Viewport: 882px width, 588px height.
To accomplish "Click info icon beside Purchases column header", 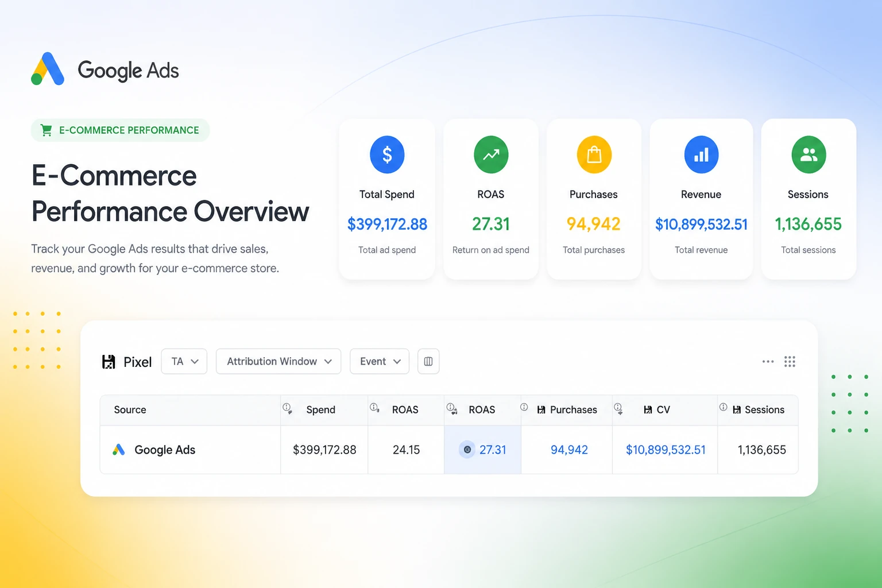I will point(524,407).
